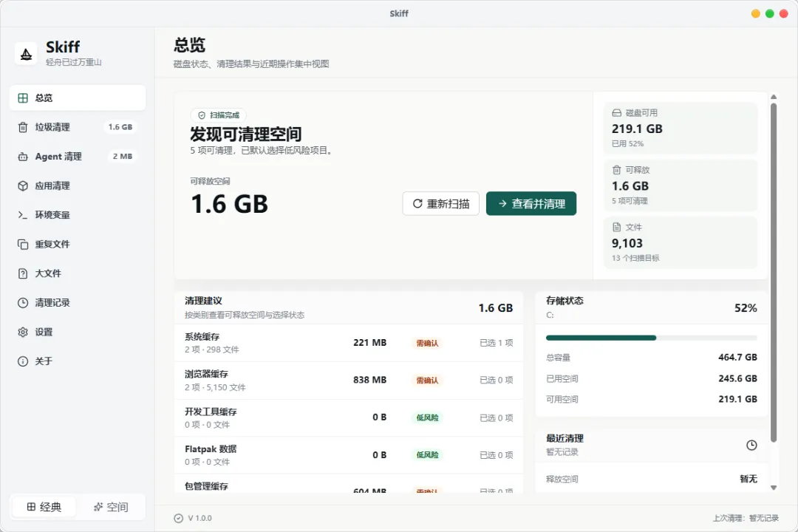Screen dimensions: 798x532
Task: Click the 838 MB size value
Action: pos(370,381)
